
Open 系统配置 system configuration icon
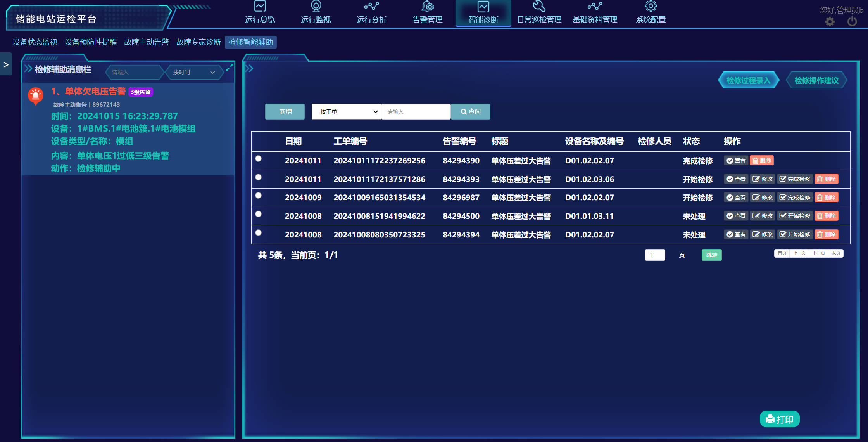651,7
